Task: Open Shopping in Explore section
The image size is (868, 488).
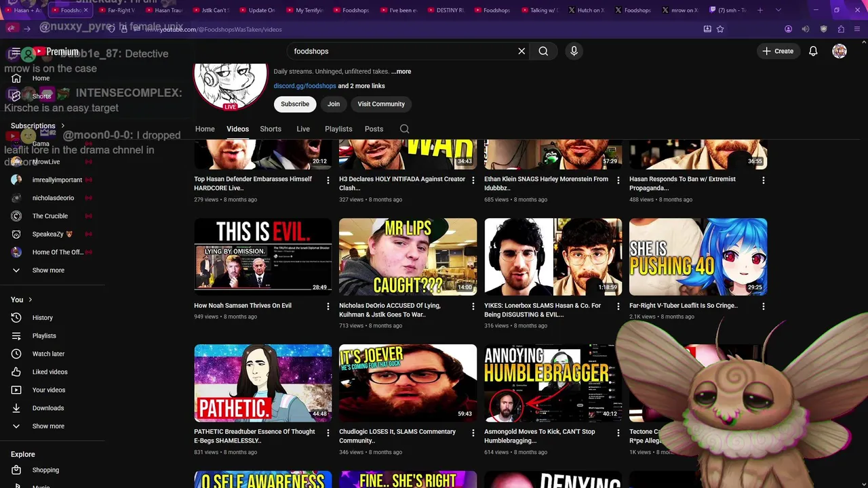Action: (x=45, y=470)
